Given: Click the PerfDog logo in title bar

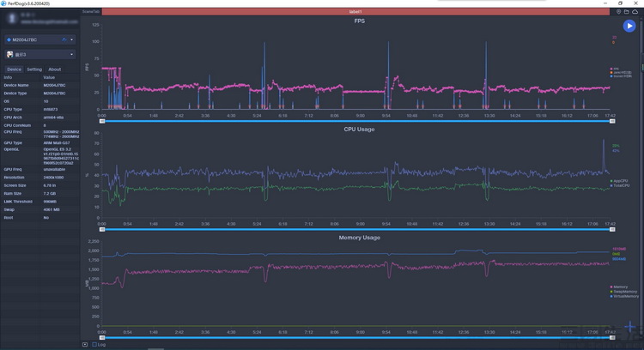Looking at the screenshot, I should tap(3, 3).
